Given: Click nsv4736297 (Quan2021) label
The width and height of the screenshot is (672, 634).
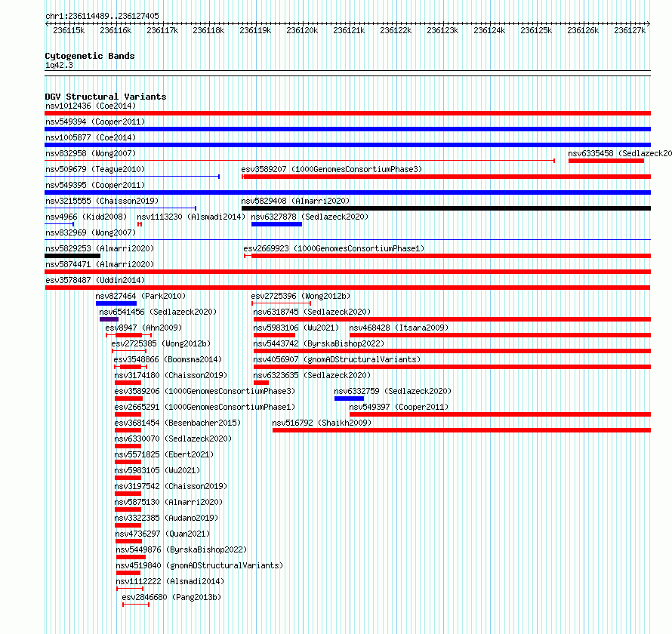Looking at the screenshot, I should (x=163, y=534).
